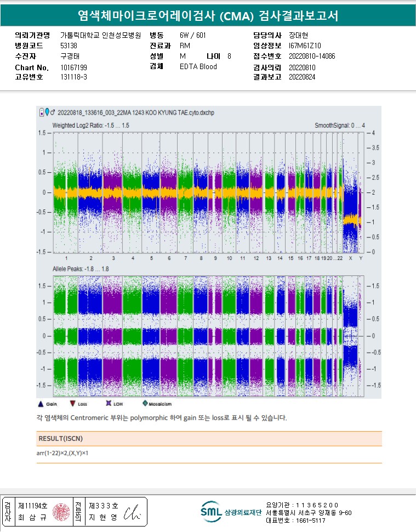The width and height of the screenshot is (416, 532).
Task: Click the SmoothSignal label at top right
Action: pyautogui.click(x=339, y=126)
